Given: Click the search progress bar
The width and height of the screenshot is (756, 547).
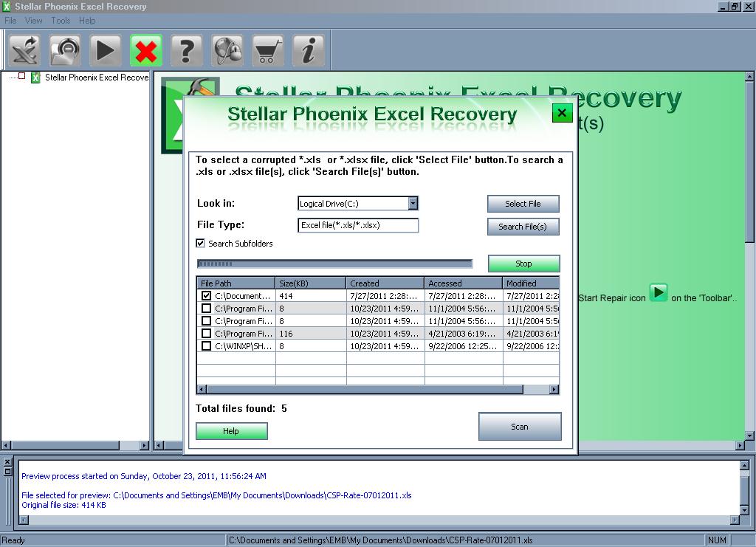Looking at the screenshot, I should [x=334, y=264].
